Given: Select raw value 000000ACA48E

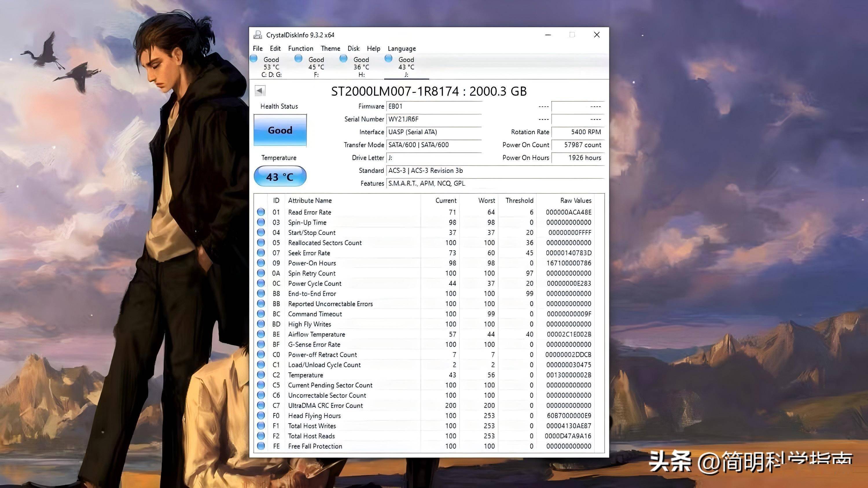Looking at the screenshot, I should pos(569,212).
